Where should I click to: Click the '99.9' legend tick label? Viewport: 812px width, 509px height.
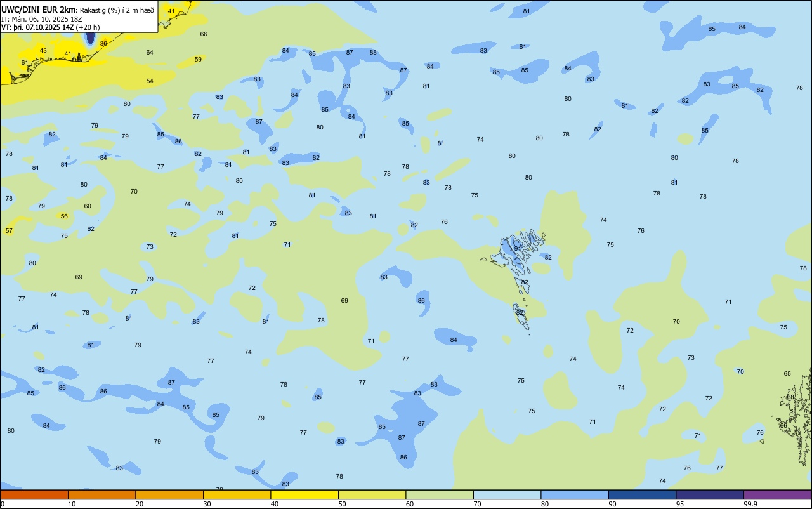tap(750, 504)
